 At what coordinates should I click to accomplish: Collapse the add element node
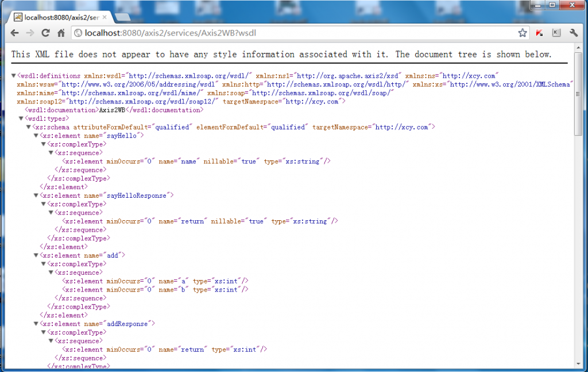click(x=36, y=255)
